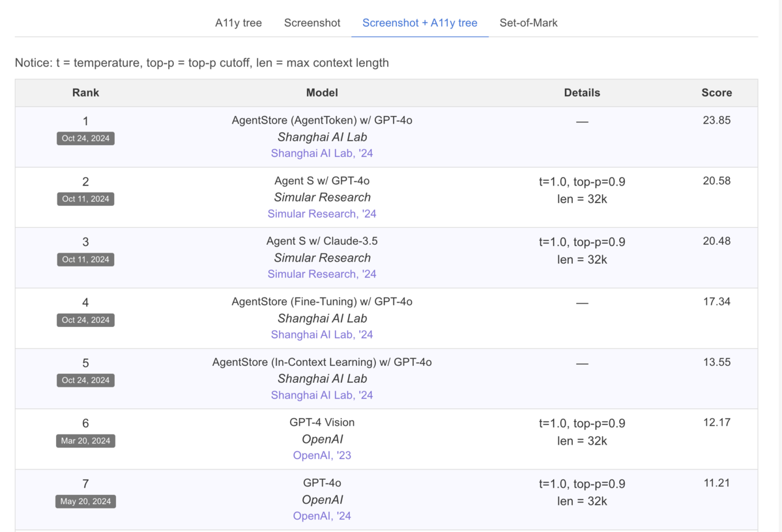Select model name AgentStore (In-Context Learning) w/ GPT-4o
The image size is (782, 532).
(322, 362)
